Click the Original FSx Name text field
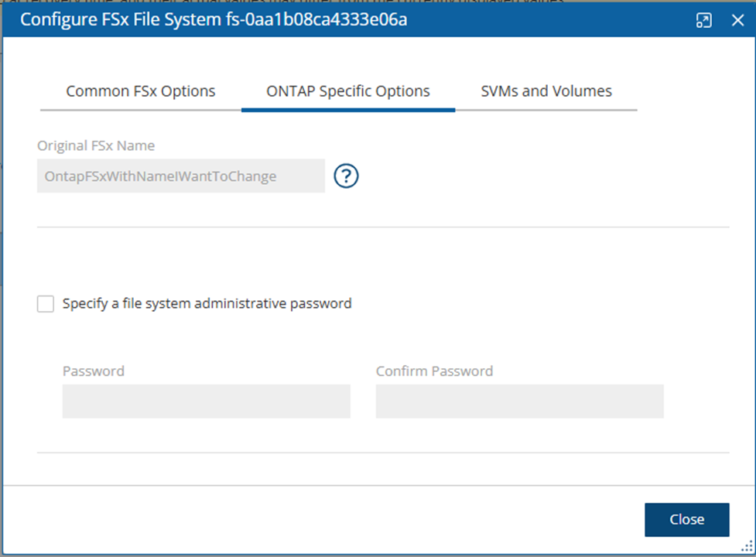Screen dimensions: 756x557 [x=180, y=176]
